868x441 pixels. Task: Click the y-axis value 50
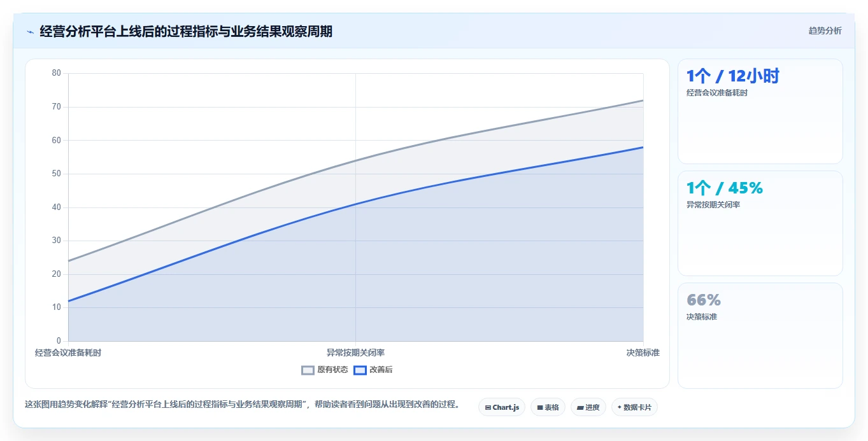[x=57, y=174]
